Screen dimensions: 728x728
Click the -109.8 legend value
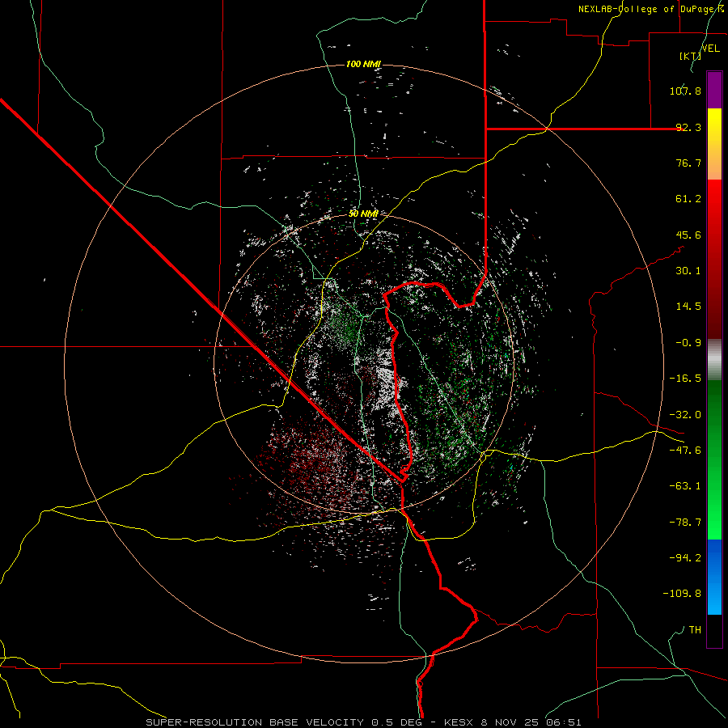pos(682,594)
